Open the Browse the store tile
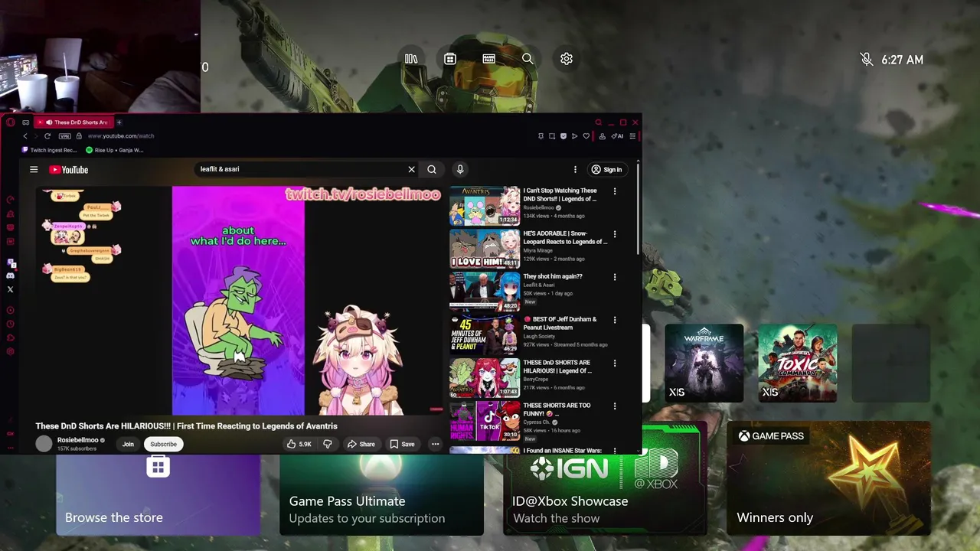Image resolution: width=980 pixels, height=551 pixels. pyautogui.click(x=158, y=495)
